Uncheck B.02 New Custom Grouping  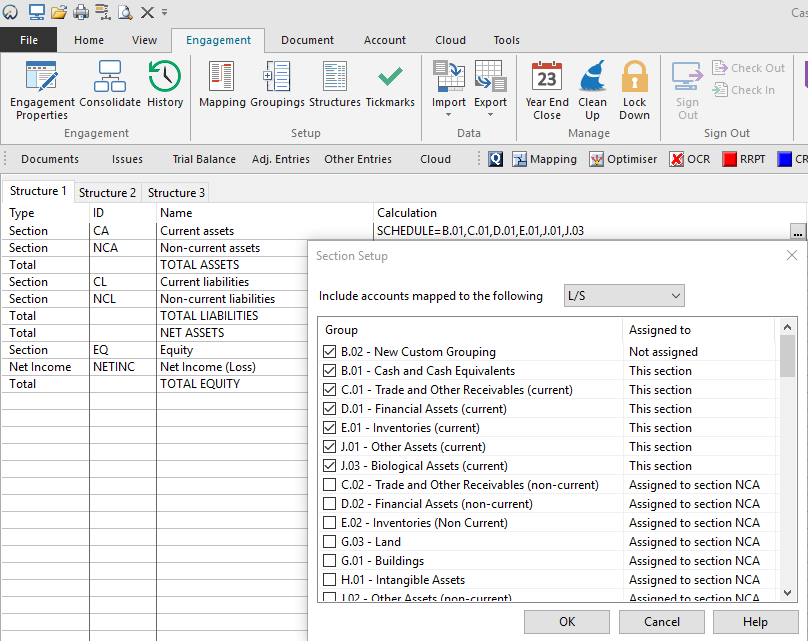point(330,352)
